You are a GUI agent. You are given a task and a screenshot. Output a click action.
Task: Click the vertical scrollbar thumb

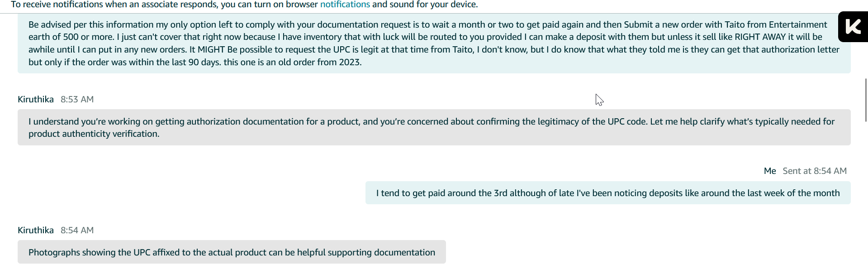866,100
